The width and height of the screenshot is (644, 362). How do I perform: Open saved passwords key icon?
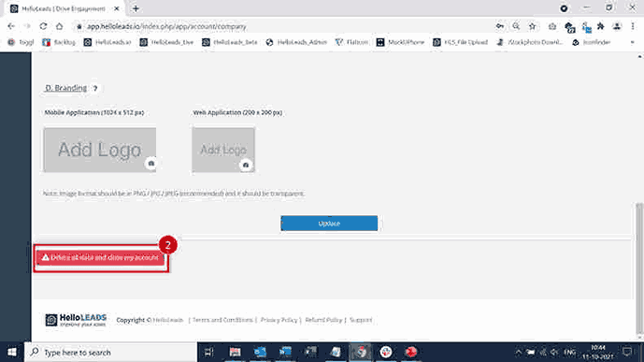click(500, 26)
